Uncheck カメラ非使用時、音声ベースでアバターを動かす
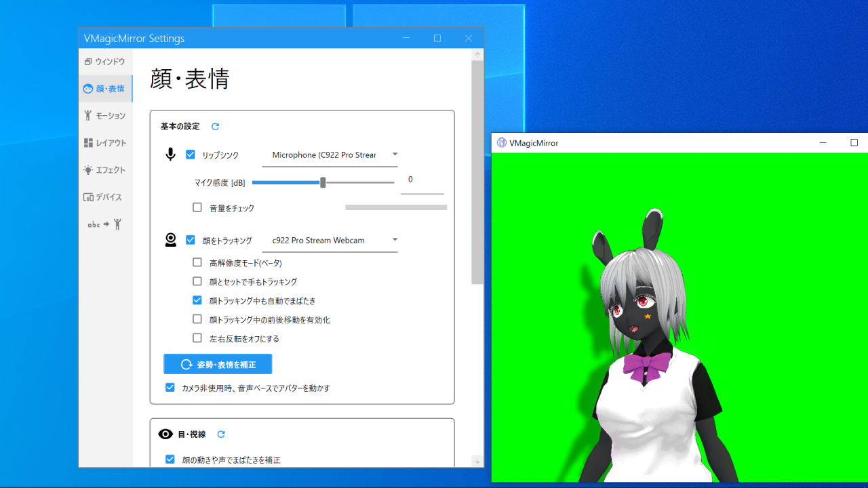Viewport: 868px width, 488px height. [x=170, y=388]
